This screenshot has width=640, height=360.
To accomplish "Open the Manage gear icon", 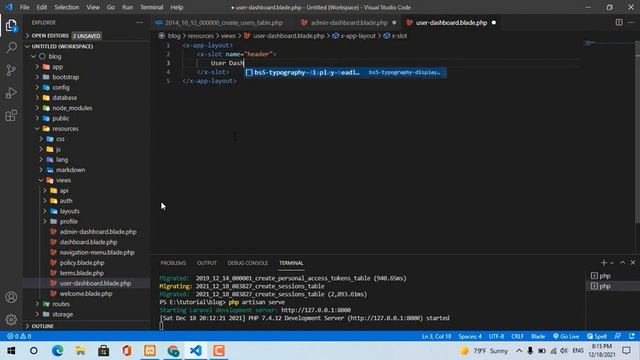I will pos(11,320).
